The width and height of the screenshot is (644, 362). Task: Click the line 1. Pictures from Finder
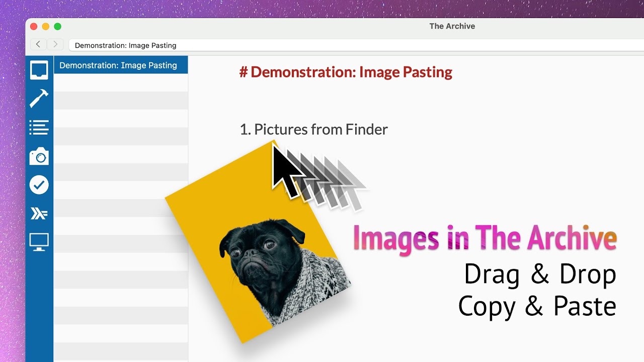313,129
